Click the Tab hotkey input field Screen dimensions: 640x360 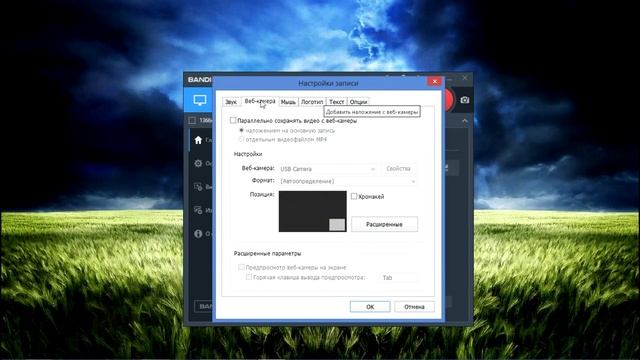[x=398, y=278]
